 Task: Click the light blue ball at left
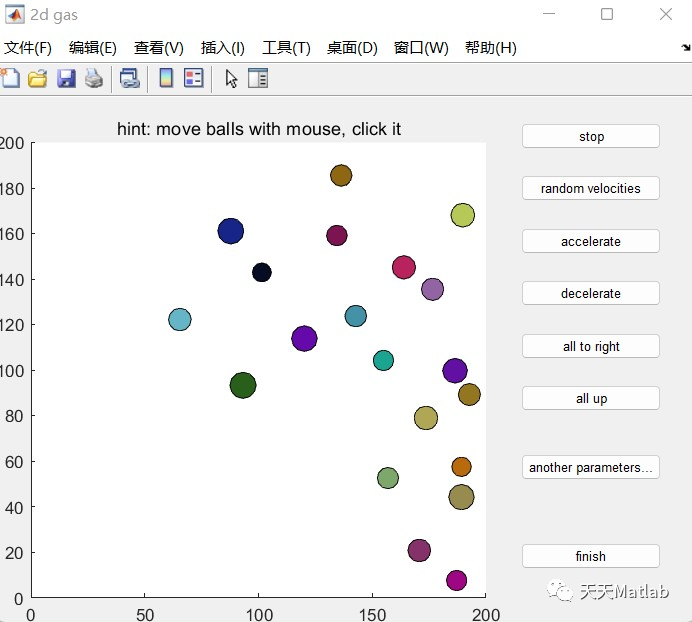coord(180,320)
